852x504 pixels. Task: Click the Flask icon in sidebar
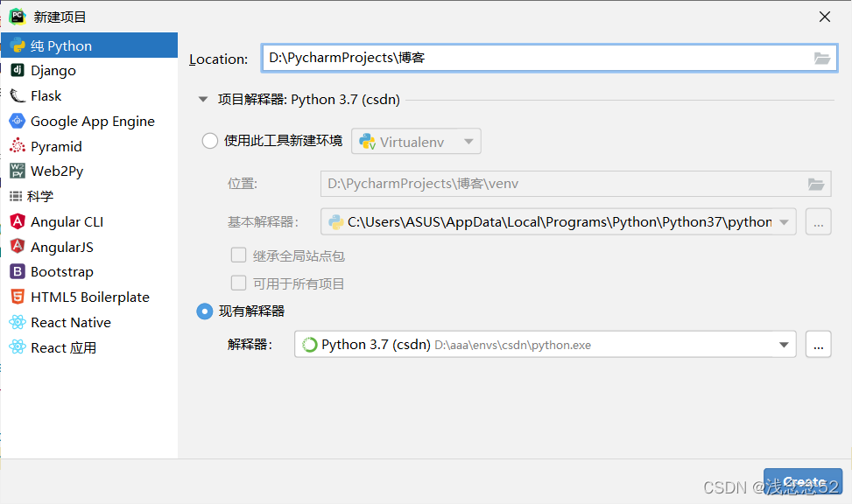click(x=18, y=95)
